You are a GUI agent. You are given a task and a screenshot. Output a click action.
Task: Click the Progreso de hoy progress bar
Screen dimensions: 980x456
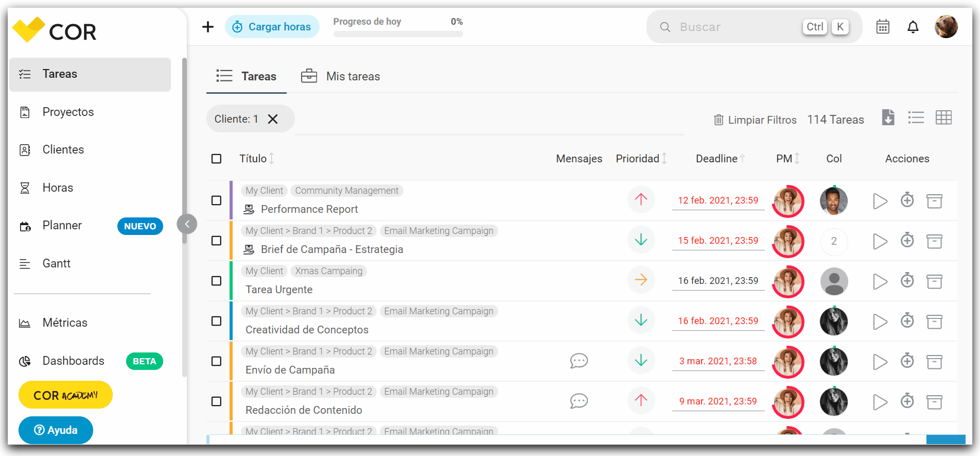(398, 34)
